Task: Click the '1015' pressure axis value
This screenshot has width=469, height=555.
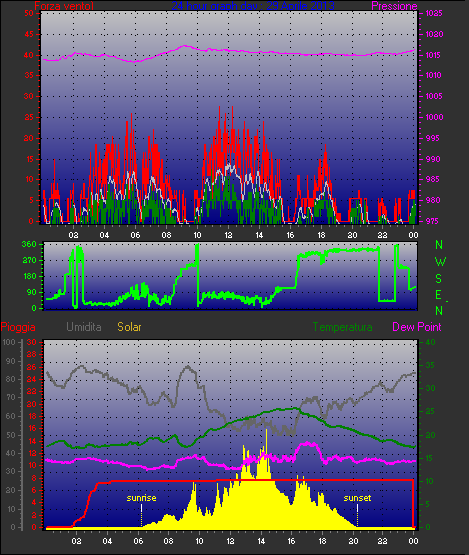Action: pos(434,55)
